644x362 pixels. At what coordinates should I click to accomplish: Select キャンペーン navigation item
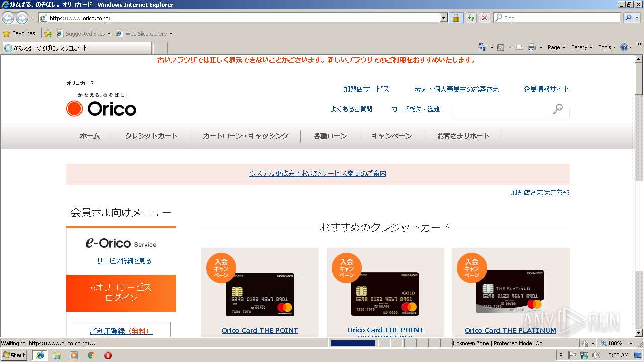point(391,136)
